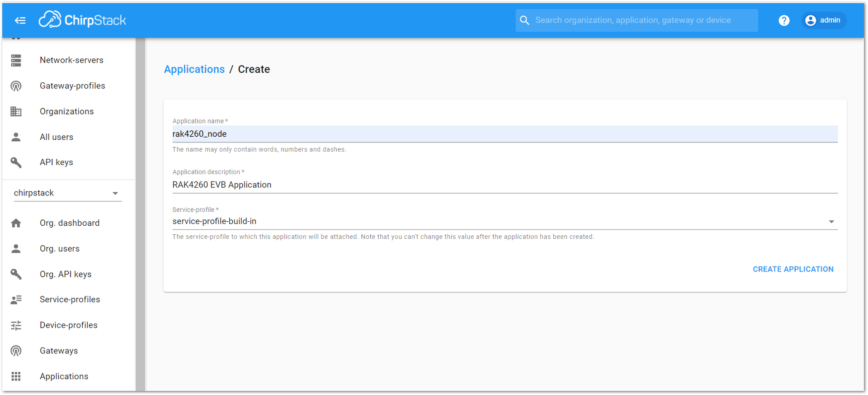868x395 pixels.
Task: Click the Network-servers icon
Action: click(16, 60)
